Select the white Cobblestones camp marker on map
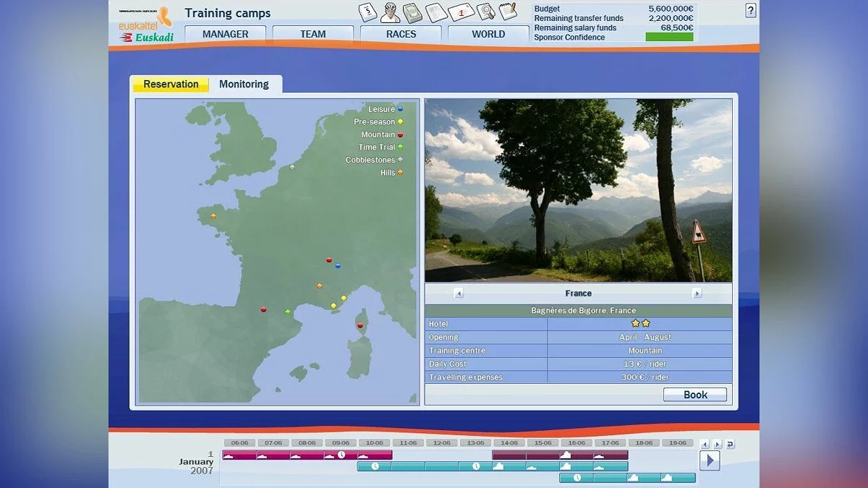Image resolution: width=868 pixels, height=488 pixels. point(292,167)
